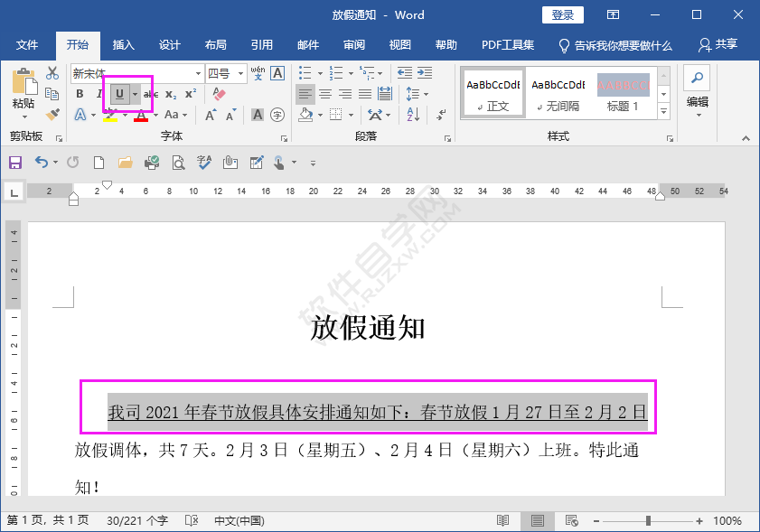Apply Bold formatting with the B icon

coord(79,94)
